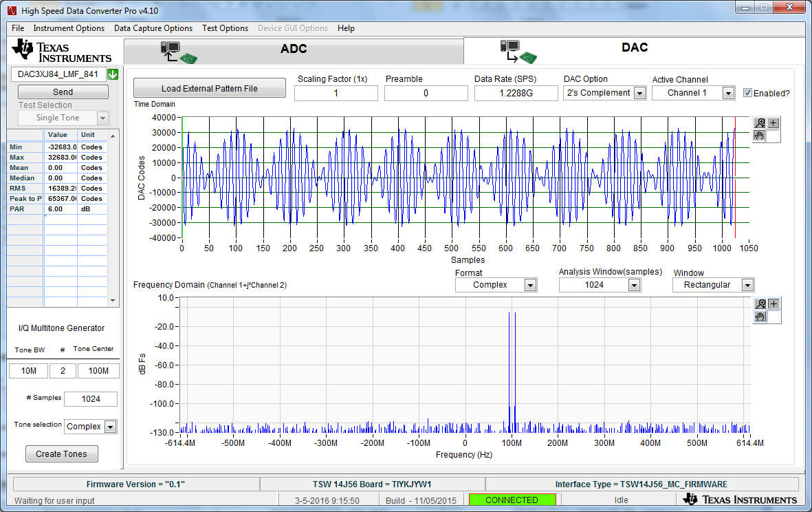Click the Max value 32683 cell

tap(61, 158)
